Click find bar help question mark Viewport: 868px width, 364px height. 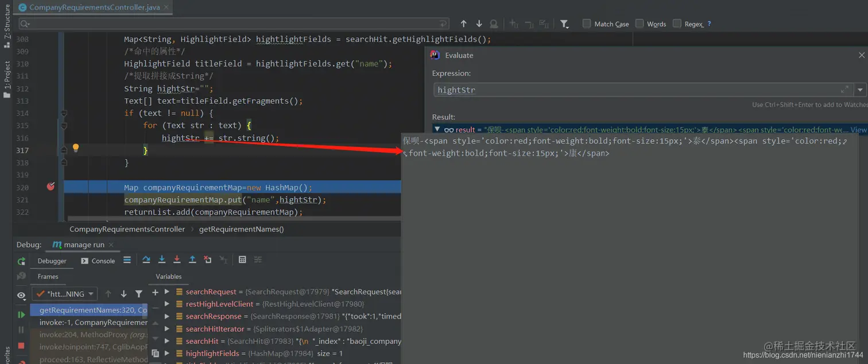(709, 24)
